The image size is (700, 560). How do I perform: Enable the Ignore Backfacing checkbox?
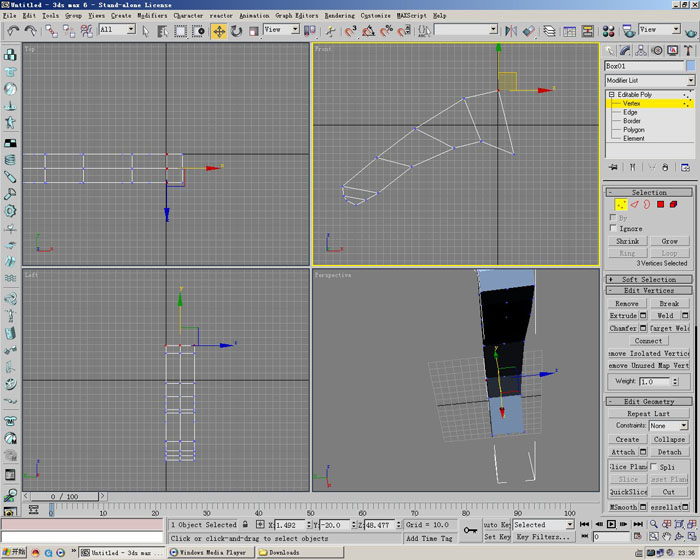[x=614, y=228]
